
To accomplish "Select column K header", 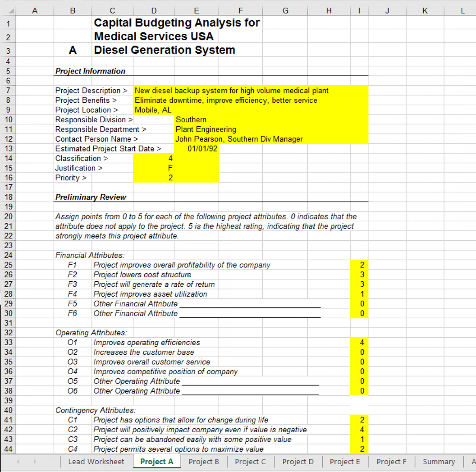I will [425, 11].
